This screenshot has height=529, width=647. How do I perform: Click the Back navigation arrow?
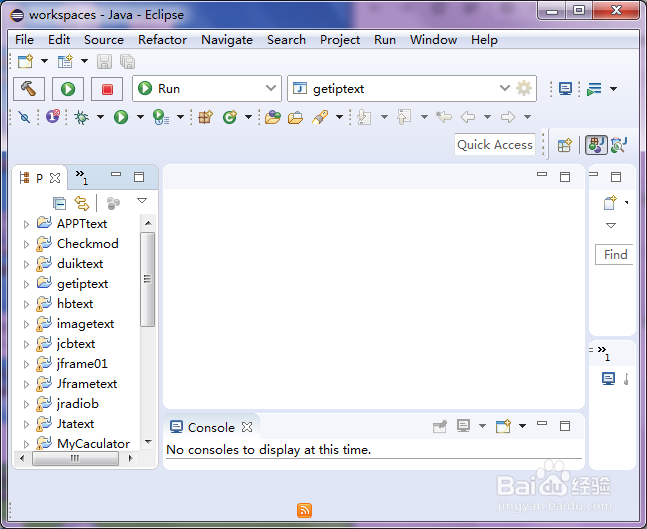click(468, 117)
